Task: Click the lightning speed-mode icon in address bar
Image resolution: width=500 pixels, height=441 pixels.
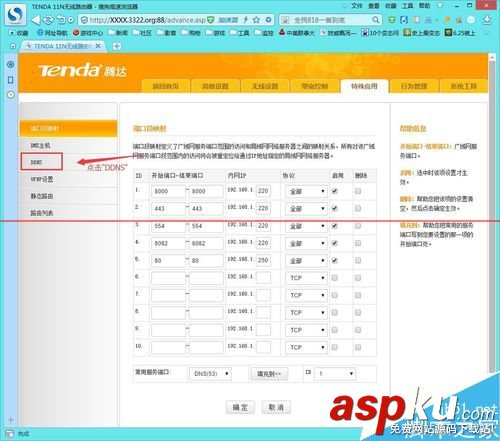Action: point(246,20)
